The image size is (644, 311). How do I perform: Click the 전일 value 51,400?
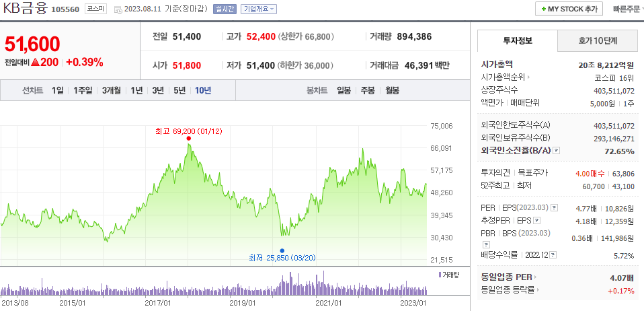coord(187,36)
